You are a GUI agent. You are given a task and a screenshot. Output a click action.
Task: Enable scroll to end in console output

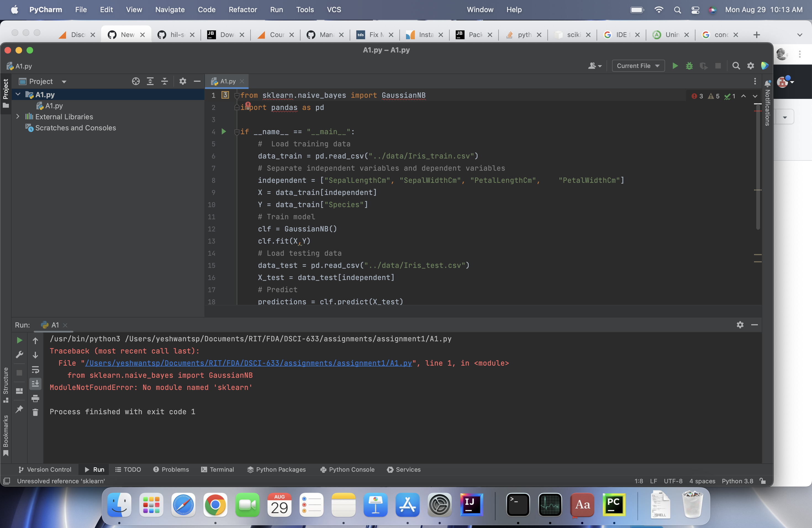[x=35, y=383]
